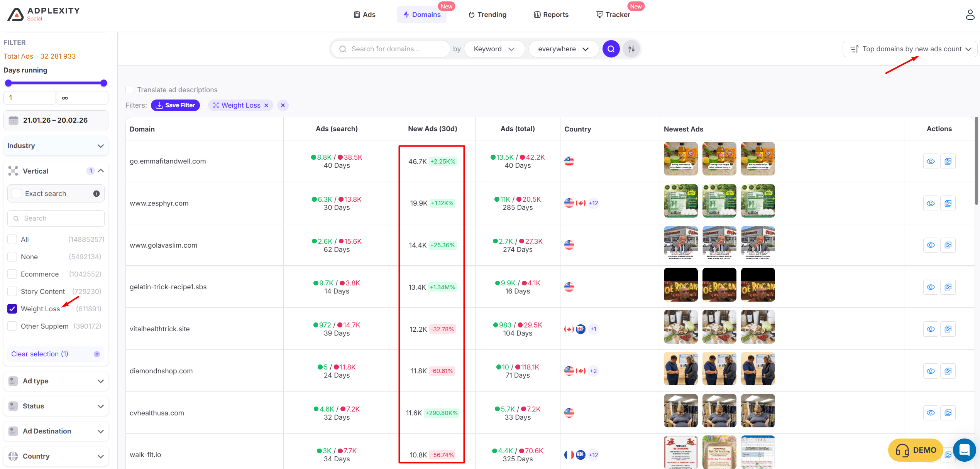Expand the Industry filter section
Viewport: 980px width, 469px height.
click(56, 146)
